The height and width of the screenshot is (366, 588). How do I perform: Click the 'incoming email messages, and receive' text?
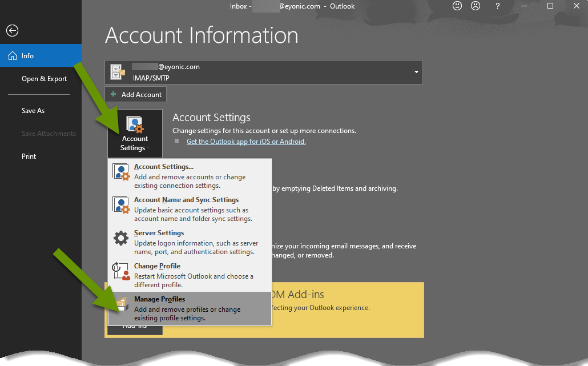pos(359,246)
